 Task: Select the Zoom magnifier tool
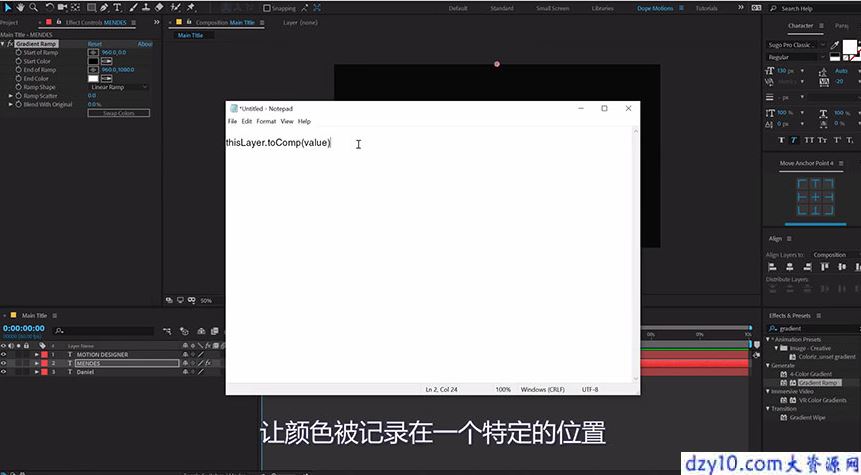click(34, 8)
